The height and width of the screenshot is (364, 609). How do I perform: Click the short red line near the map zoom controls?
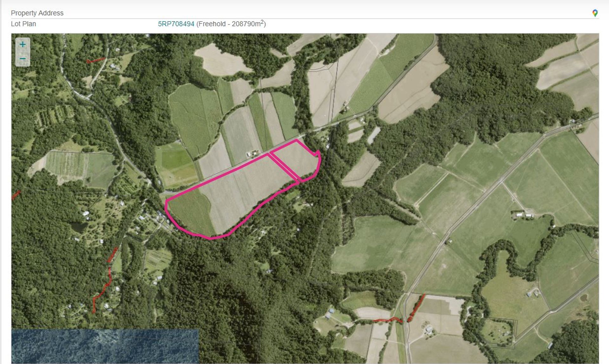click(x=95, y=60)
